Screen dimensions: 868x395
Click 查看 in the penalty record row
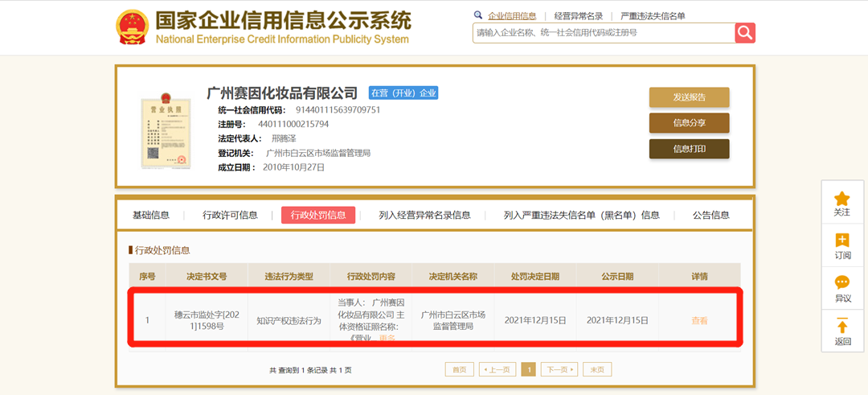(x=699, y=320)
